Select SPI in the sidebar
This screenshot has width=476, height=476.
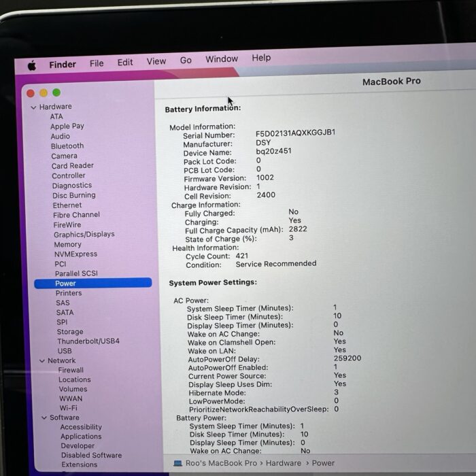[x=62, y=322]
